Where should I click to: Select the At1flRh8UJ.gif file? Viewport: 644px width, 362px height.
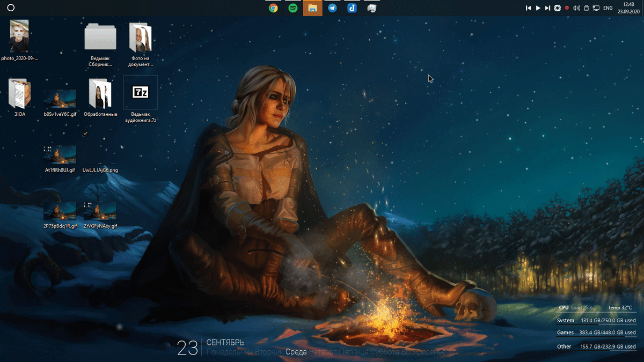pos(60,159)
